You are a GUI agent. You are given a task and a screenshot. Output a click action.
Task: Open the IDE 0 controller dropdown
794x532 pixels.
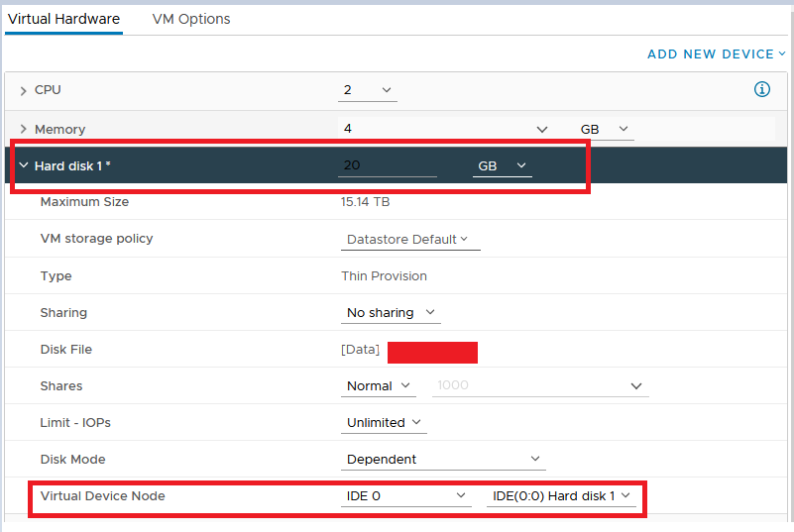405,496
